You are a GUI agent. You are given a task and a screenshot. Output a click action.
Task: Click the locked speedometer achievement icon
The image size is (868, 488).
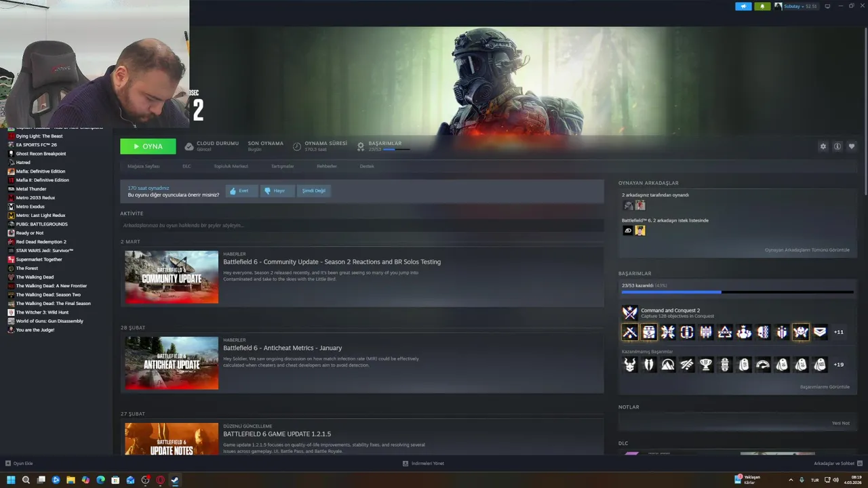(763, 365)
